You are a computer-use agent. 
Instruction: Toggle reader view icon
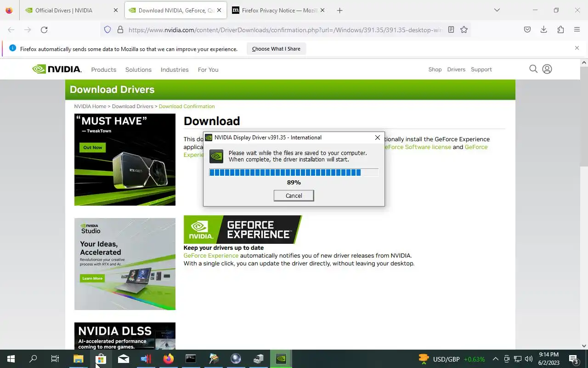451,29
